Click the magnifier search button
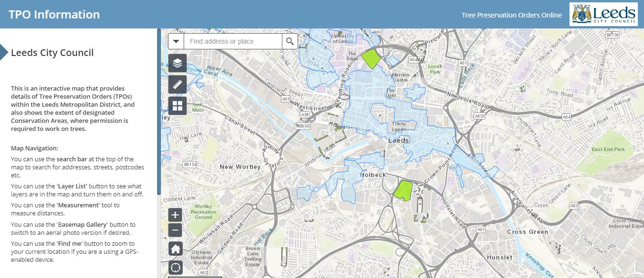644x278 pixels. (290, 41)
